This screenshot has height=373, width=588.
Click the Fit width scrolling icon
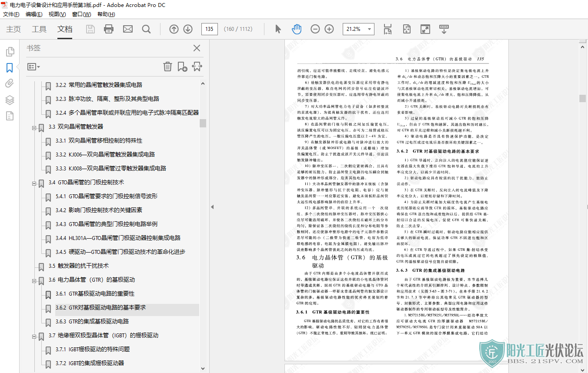pyautogui.click(x=388, y=29)
